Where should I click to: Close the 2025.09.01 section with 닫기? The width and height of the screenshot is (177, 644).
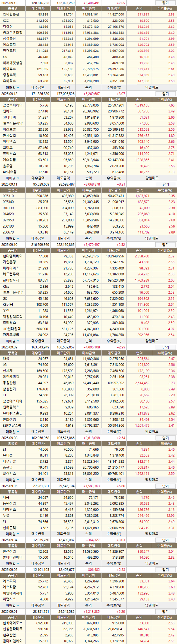165,612
